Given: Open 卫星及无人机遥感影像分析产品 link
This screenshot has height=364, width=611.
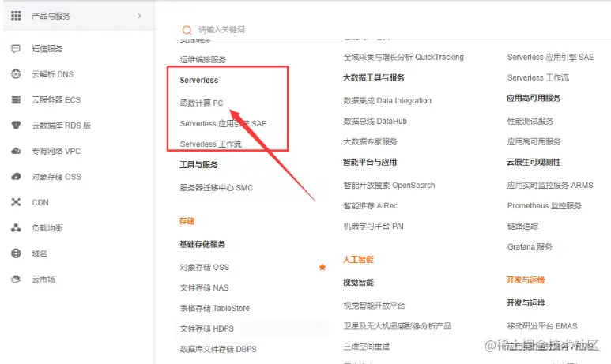Looking at the screenshot, I should click(x=397, y=326).
